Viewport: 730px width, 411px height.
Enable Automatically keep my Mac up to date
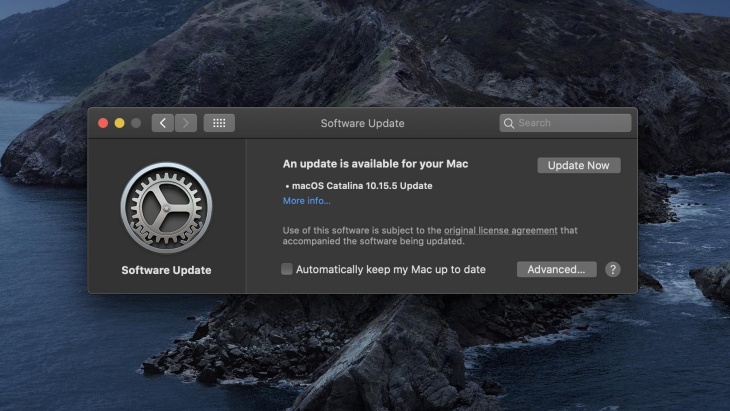[x=287, y=269]
